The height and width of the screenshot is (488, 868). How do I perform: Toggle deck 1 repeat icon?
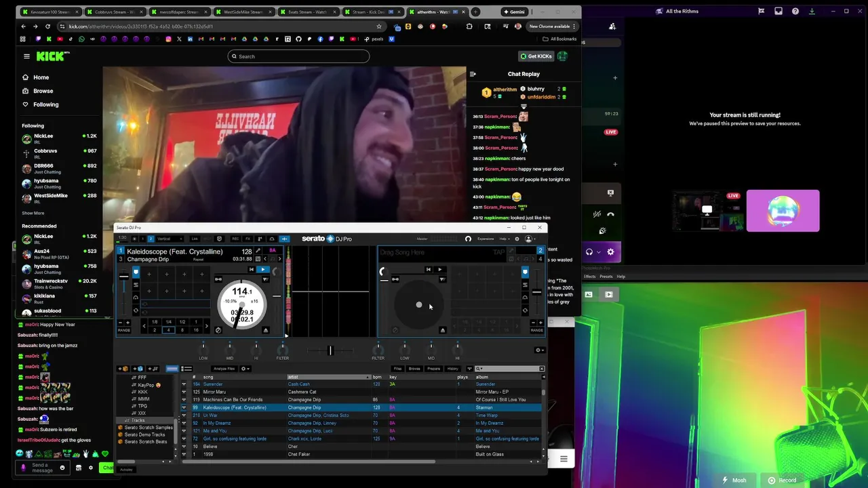198,260
